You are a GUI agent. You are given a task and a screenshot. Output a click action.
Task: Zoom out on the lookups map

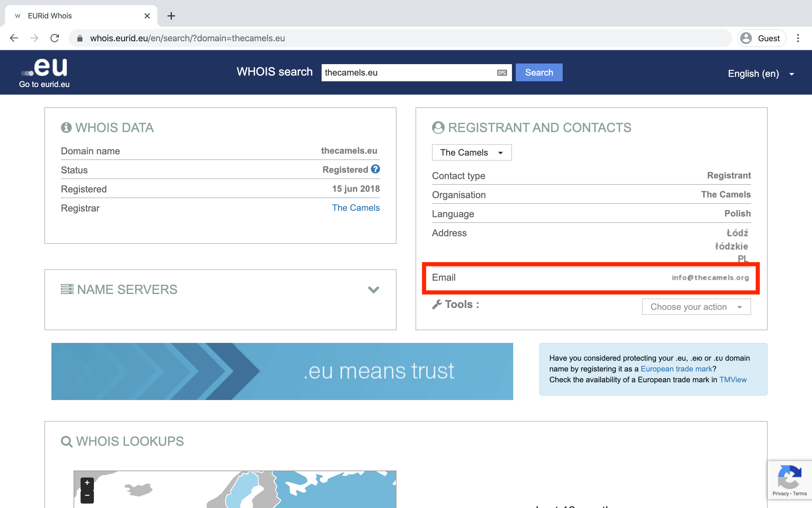87,496
